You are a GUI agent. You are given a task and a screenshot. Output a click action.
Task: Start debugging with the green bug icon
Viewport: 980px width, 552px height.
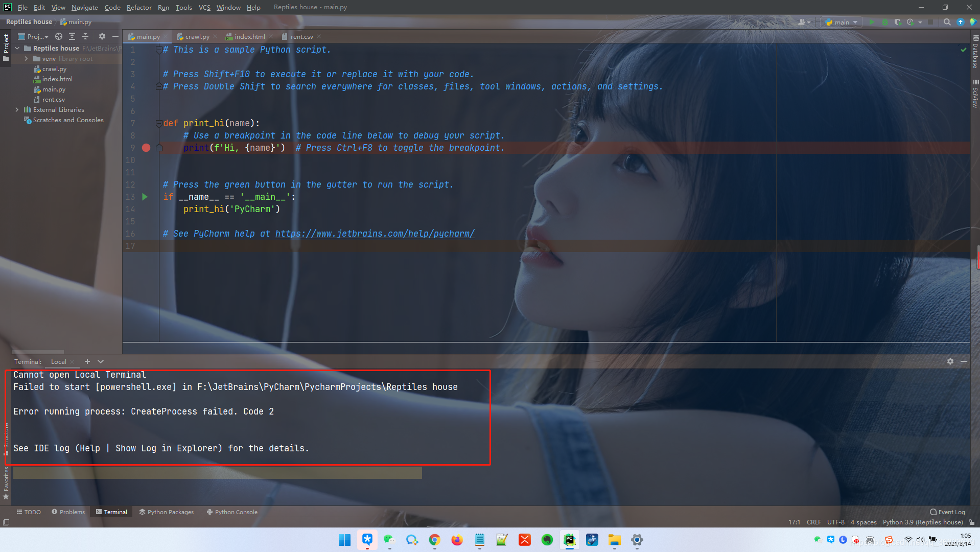pos(884,22)
